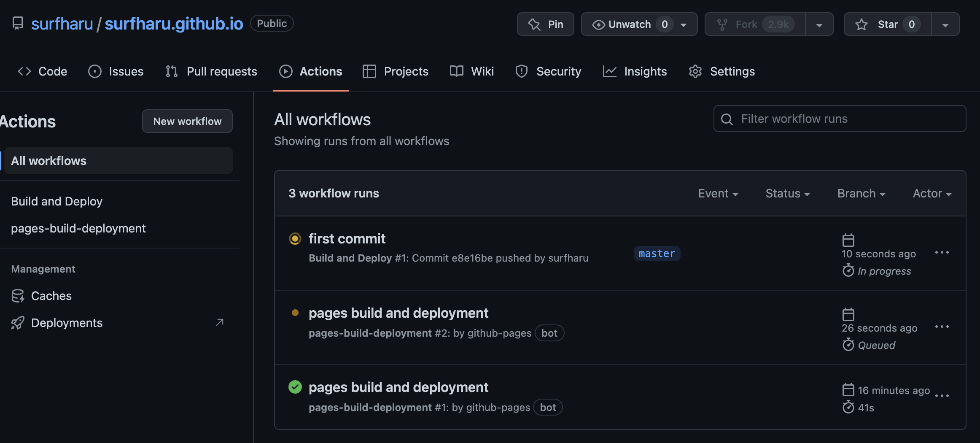Create a New workflow

point(187,122)
